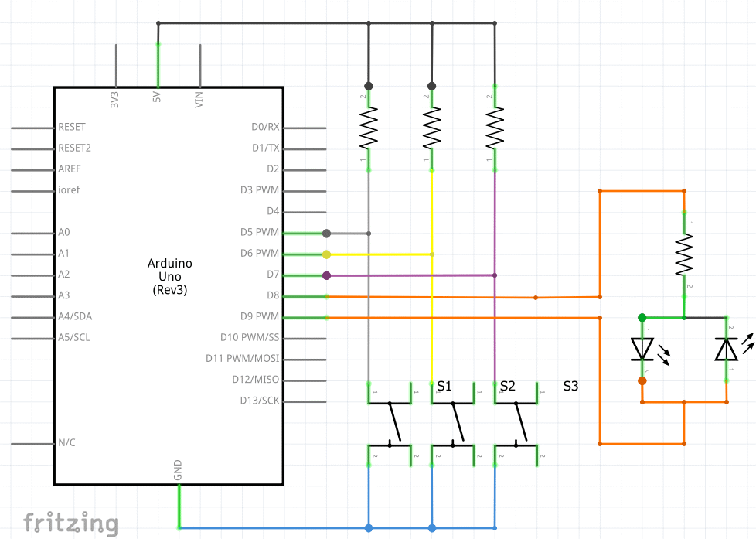Click the A2 pin label
The height and width of the screenshot is (539, 756).
63,274
